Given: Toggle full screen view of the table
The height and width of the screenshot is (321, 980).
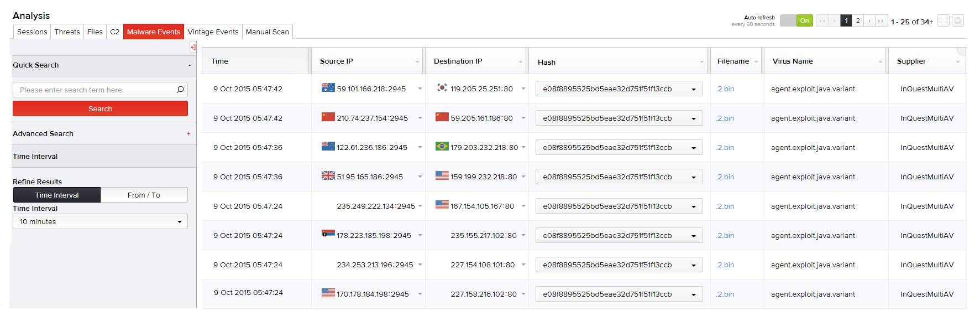Looking at the screenshot, I should (x=944, y=21).
